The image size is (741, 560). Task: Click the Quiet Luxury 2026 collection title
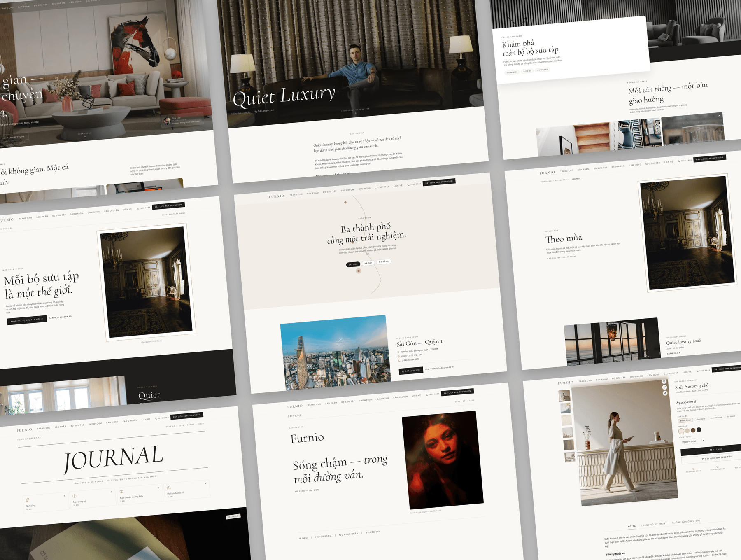pos(683,342)
